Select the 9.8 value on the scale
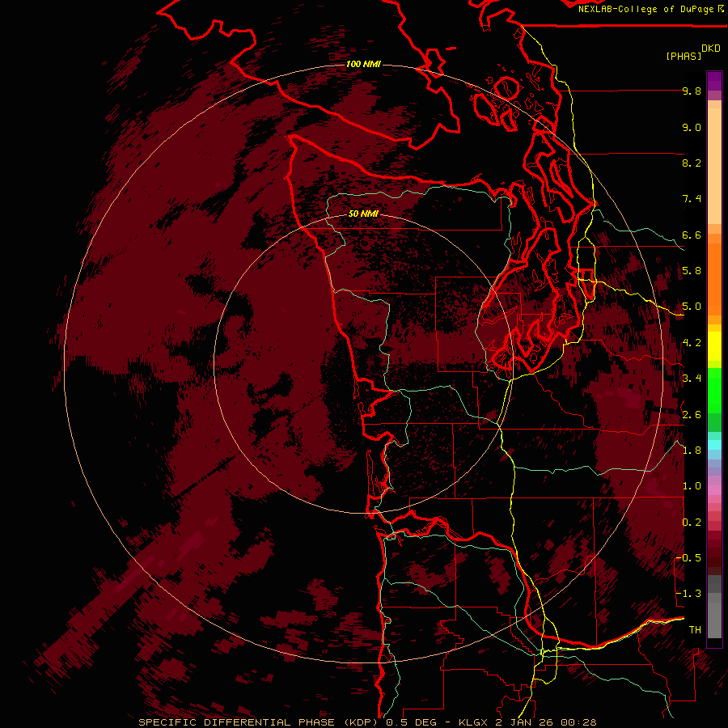Screen dimensions: 728x728 tap(692, 91)
